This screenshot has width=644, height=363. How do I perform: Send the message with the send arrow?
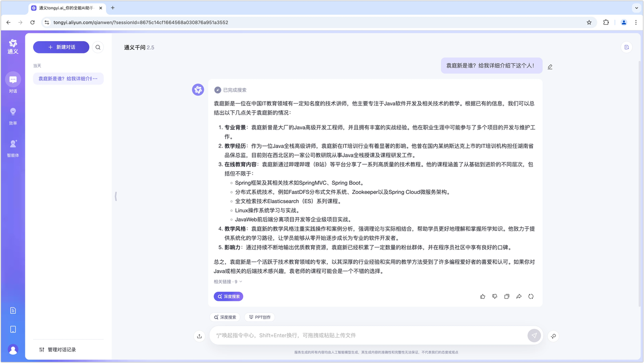tap(534, 335)
